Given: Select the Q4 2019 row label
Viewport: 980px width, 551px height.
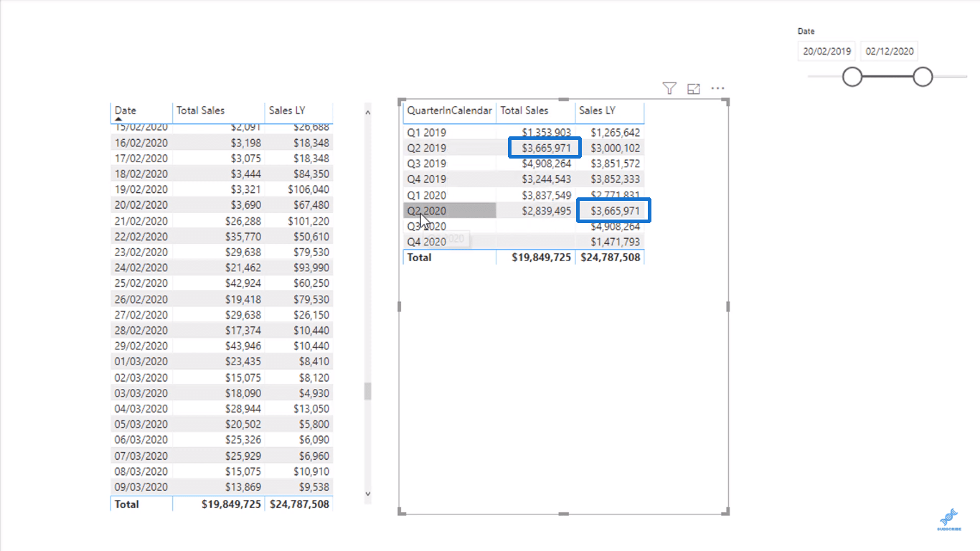Looking at the screenshot, I should 426,179.
